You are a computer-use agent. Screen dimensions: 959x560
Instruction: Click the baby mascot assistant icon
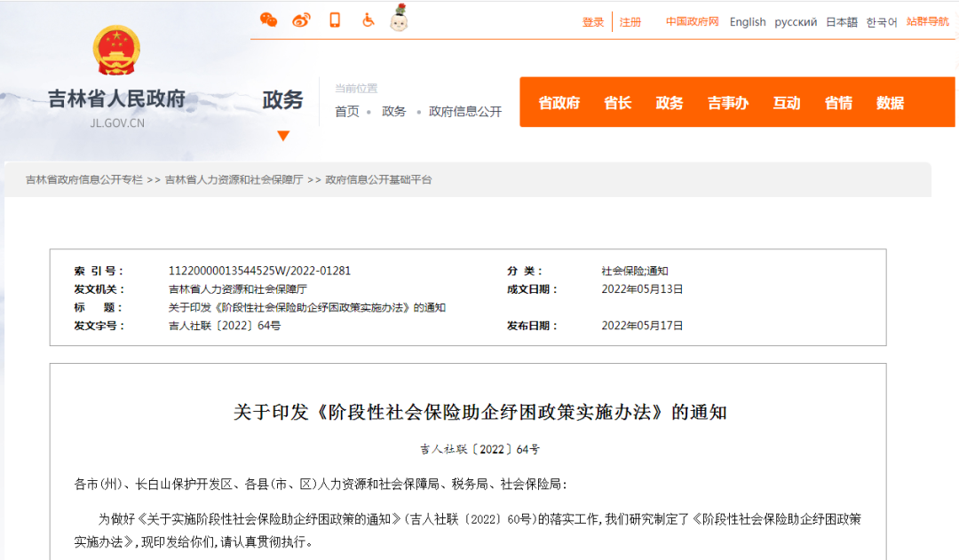[x=400, y=19]
